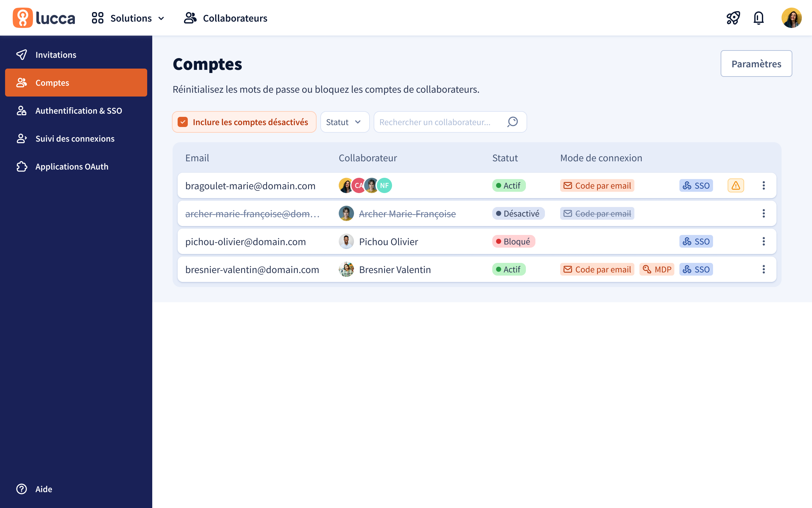812x508 pixels.
Task: Open the Collaborateurs section
Action: (226, 18)
